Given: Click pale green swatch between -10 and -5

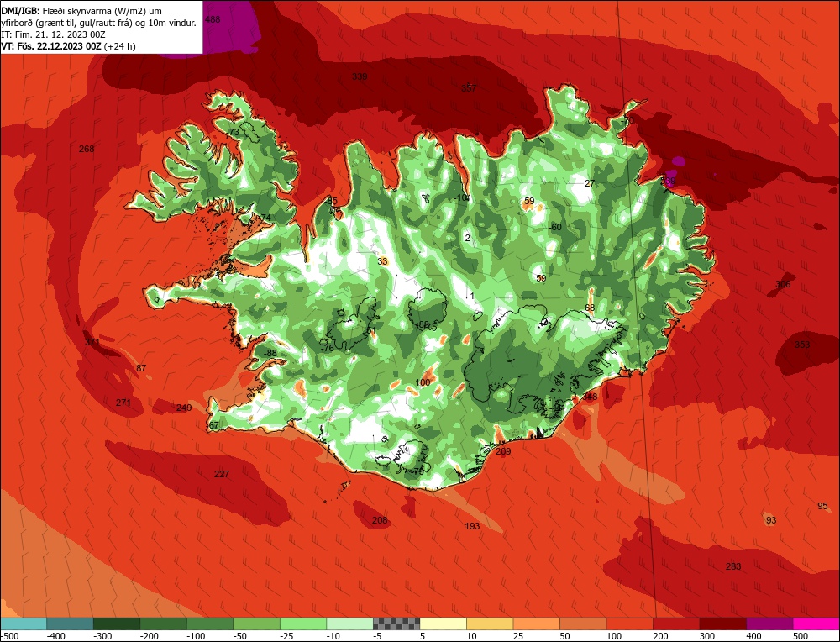Looking at the screenshot, I should [349, 624].
